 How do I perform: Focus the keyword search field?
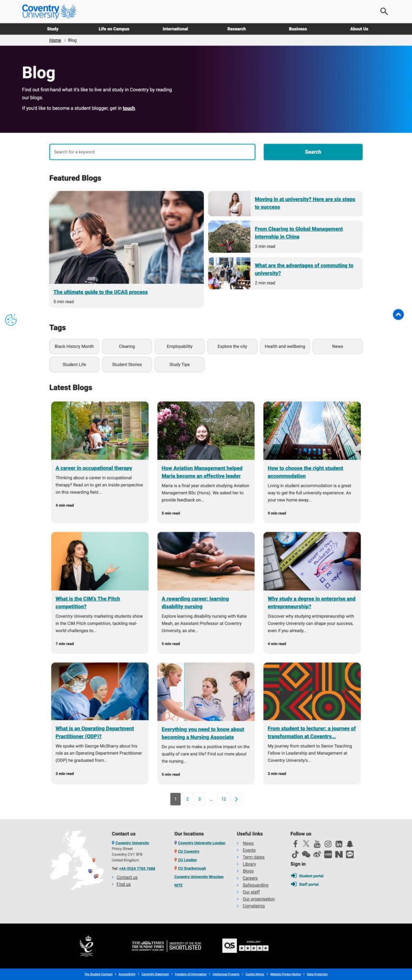click(152, 152)
